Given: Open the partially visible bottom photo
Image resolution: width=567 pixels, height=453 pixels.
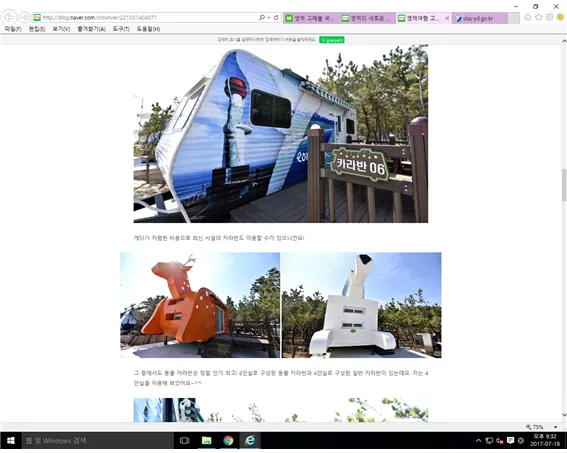Looking at the screenshot, I should [281, 410].
